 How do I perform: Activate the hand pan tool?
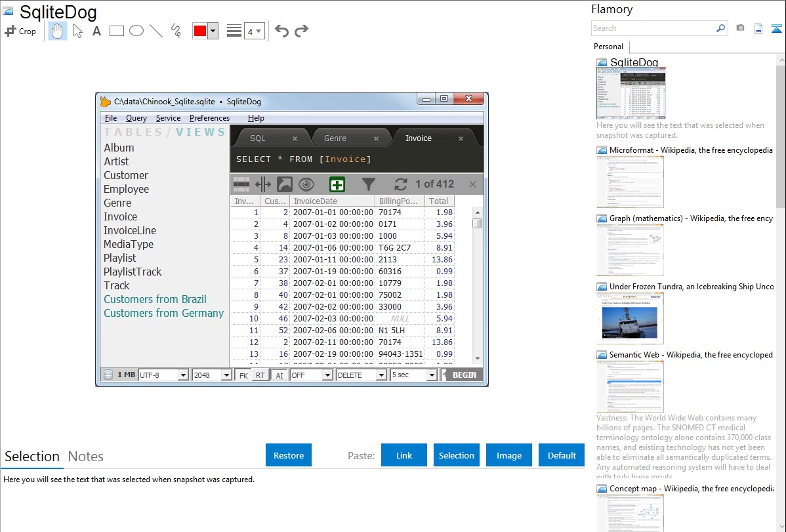click(58, 31)
